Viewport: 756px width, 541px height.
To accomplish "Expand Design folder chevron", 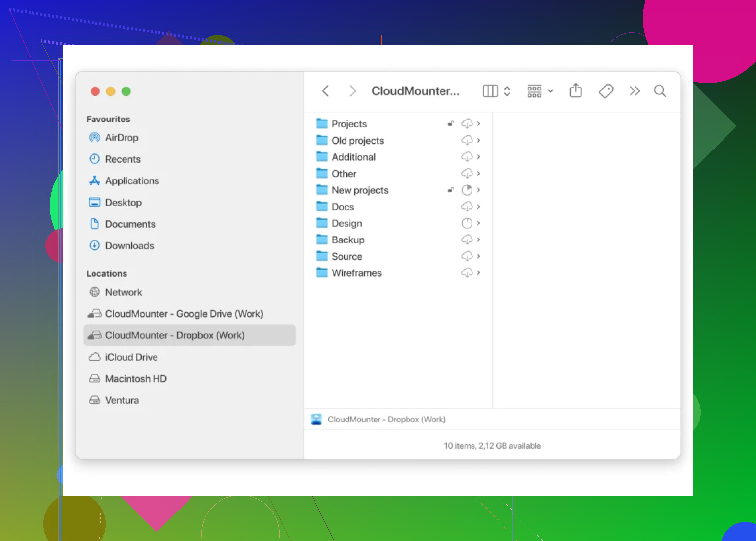I will [478, 223].
